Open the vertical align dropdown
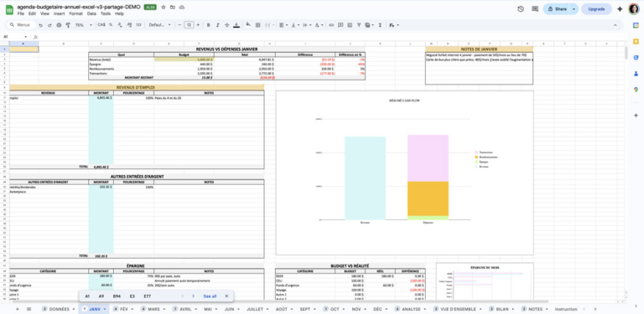This screenshot has height=314, width=644. [x=295, y=25]
